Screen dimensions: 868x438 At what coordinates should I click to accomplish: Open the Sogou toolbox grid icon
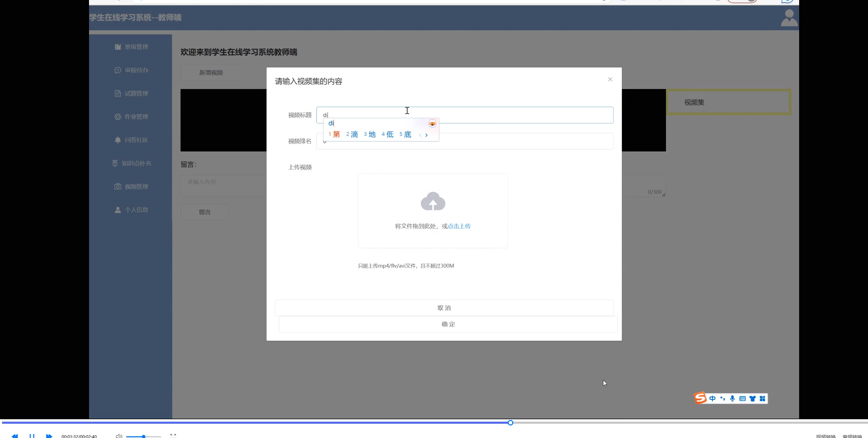pos(762,398)
